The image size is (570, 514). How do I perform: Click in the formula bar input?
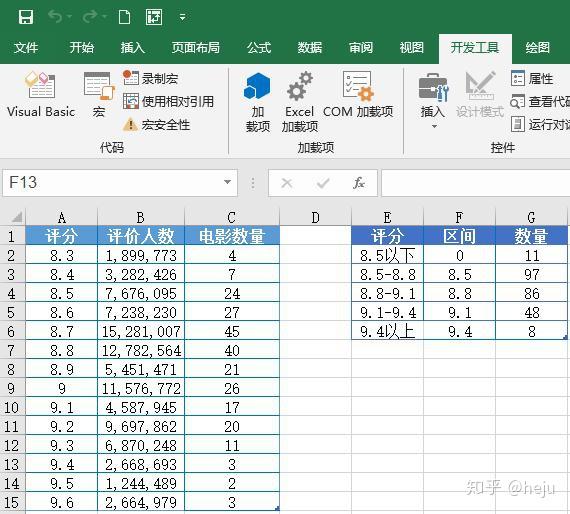point(475,183)
